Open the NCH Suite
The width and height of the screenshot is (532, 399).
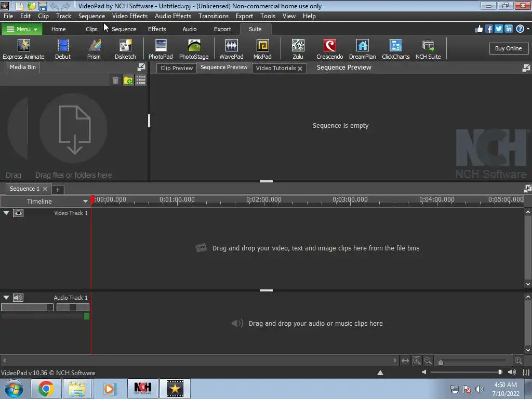click(x=428, y=49)
